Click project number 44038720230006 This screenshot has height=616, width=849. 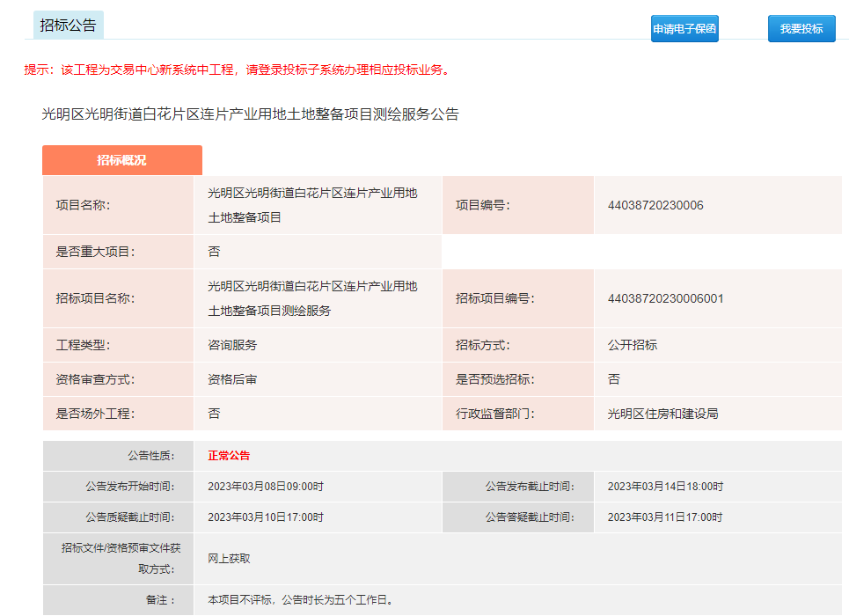(x=655, y=205)
